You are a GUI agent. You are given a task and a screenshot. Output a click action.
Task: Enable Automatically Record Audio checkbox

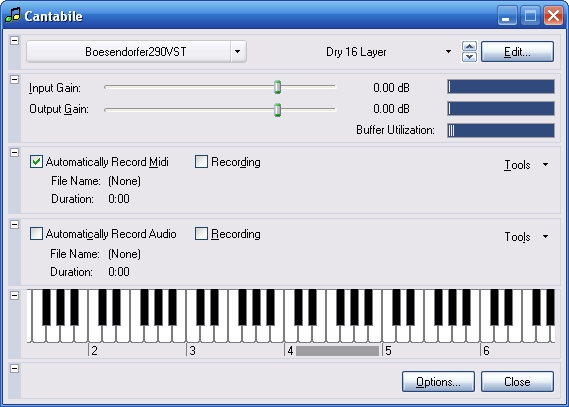tap(36, 234)
